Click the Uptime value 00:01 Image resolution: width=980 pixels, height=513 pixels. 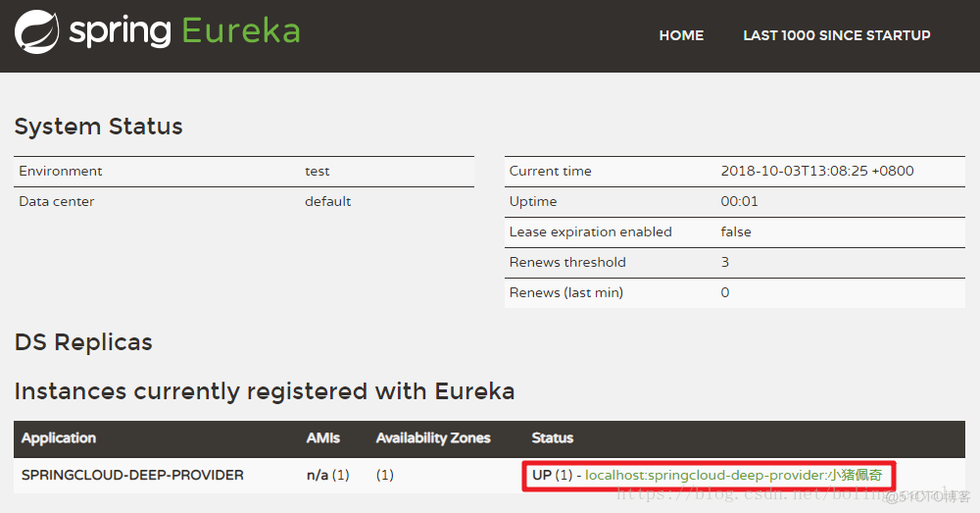736,201
